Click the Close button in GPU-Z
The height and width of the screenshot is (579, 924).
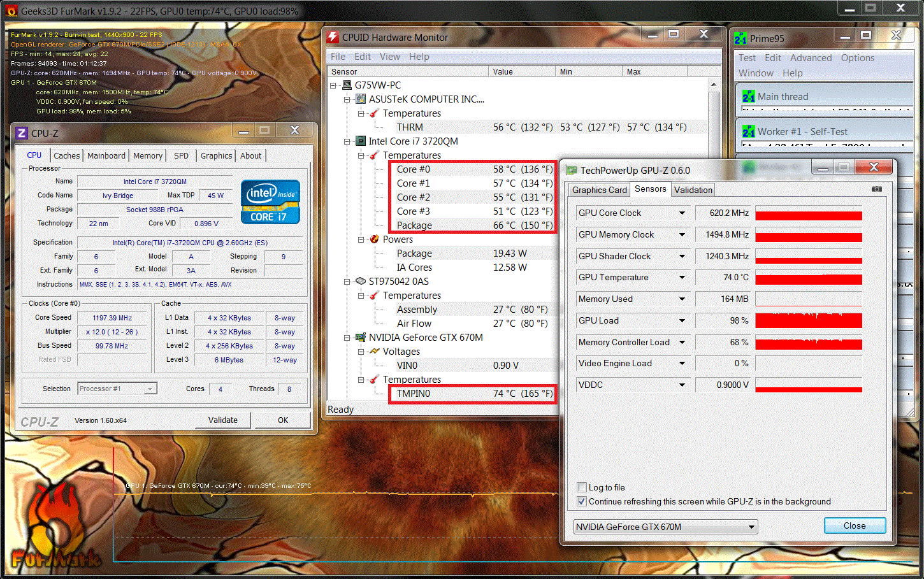[855, 525]
